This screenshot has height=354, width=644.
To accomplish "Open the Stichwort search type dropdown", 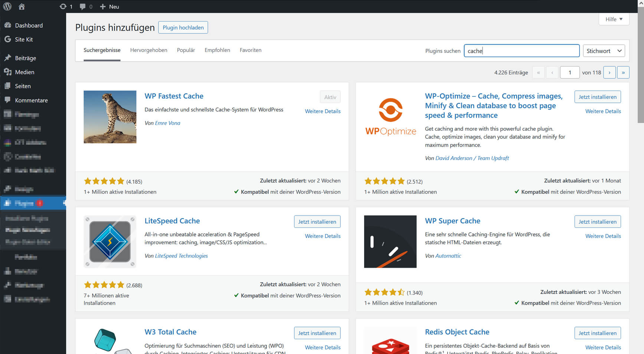I will [604, 51].
